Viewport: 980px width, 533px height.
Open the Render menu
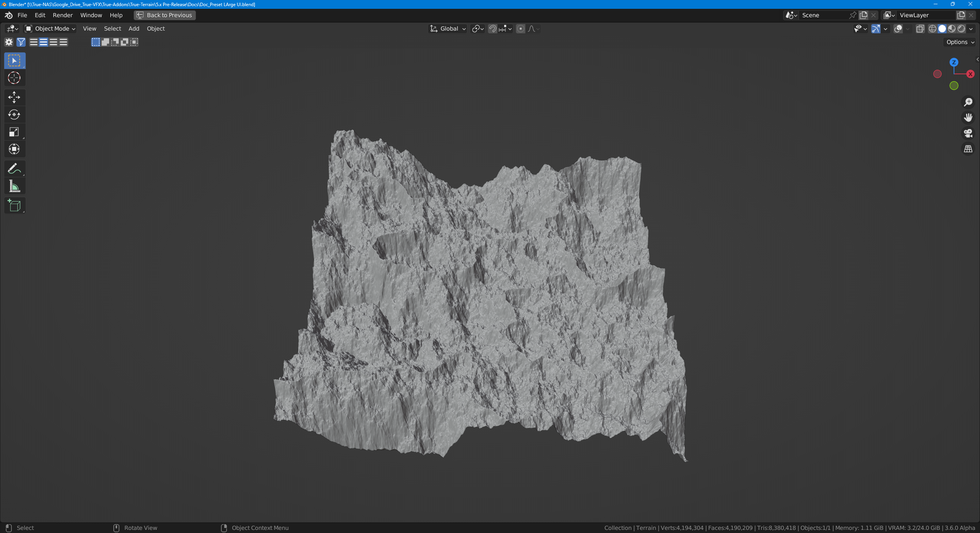(x=62, y=15)
